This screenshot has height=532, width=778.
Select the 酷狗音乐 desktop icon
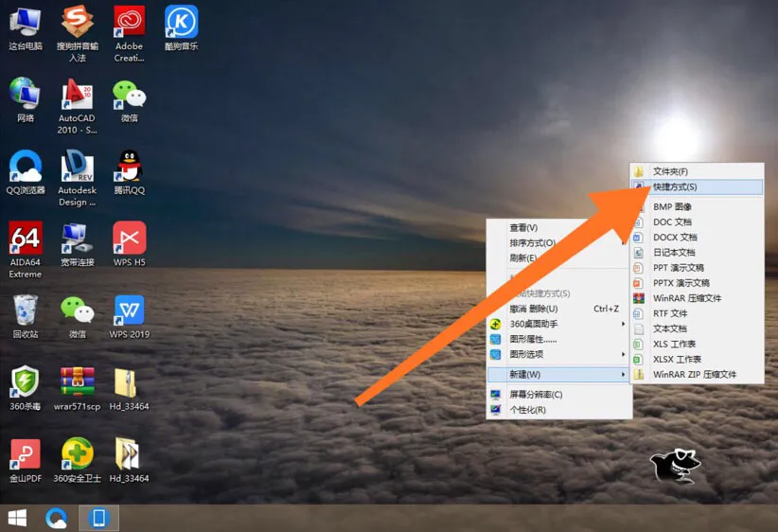coord(181,28)
